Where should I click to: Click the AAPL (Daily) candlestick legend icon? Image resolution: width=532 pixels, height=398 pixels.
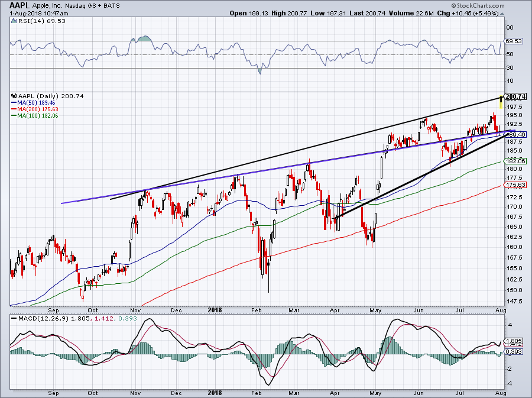14,96
